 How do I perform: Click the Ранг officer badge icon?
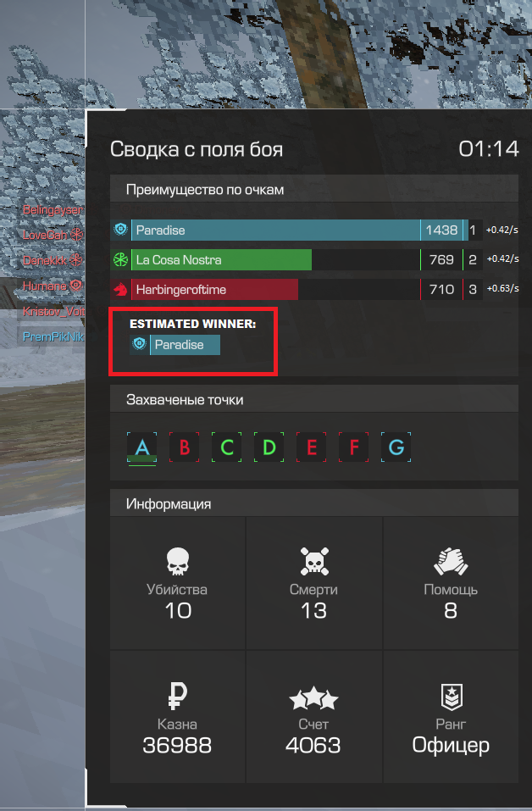coord(452,697)
